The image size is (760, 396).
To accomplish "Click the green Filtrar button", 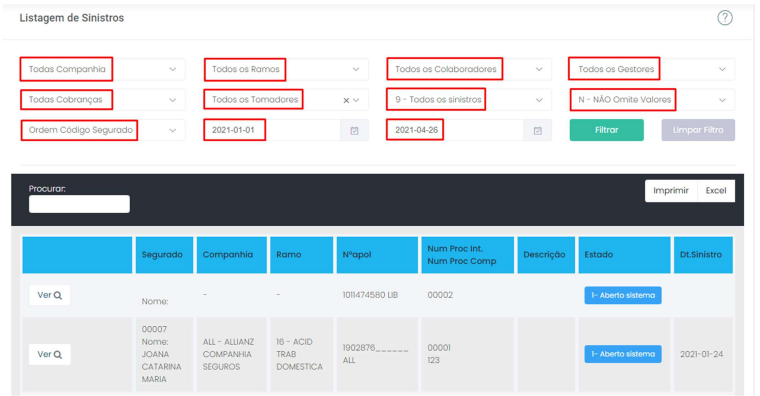I will click(x=606, y=130).
